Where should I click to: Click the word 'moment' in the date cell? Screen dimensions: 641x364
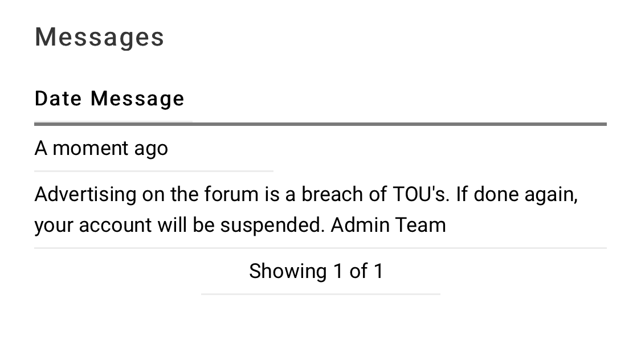[x=90, y=148]
